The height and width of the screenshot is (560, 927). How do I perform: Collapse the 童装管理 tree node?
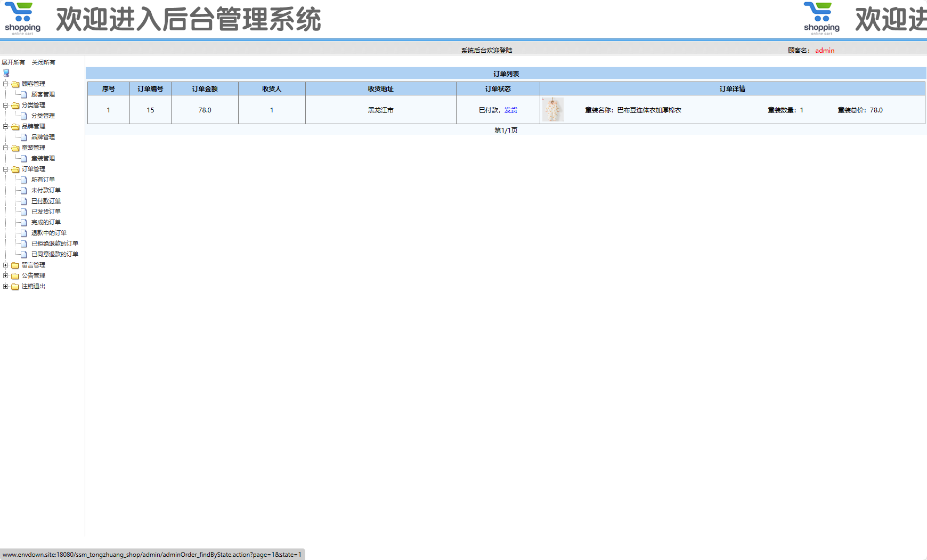[5, 148]
